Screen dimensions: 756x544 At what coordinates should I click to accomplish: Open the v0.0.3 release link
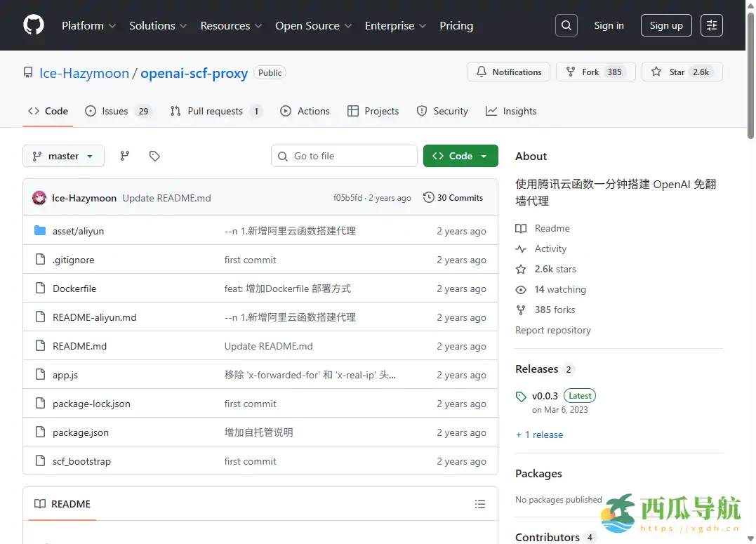click(544, 395)
